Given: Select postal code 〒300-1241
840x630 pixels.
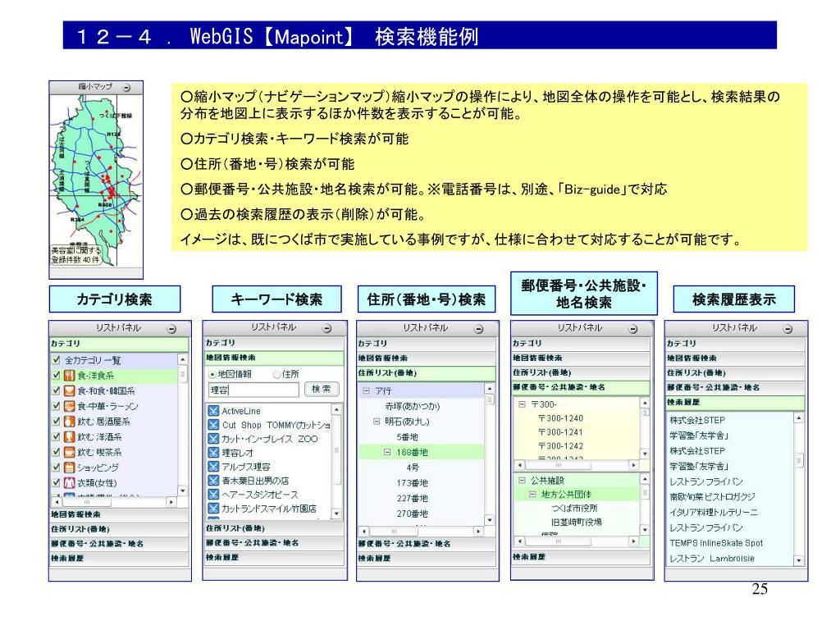Looking at the screenshot, I should (560, 432).
